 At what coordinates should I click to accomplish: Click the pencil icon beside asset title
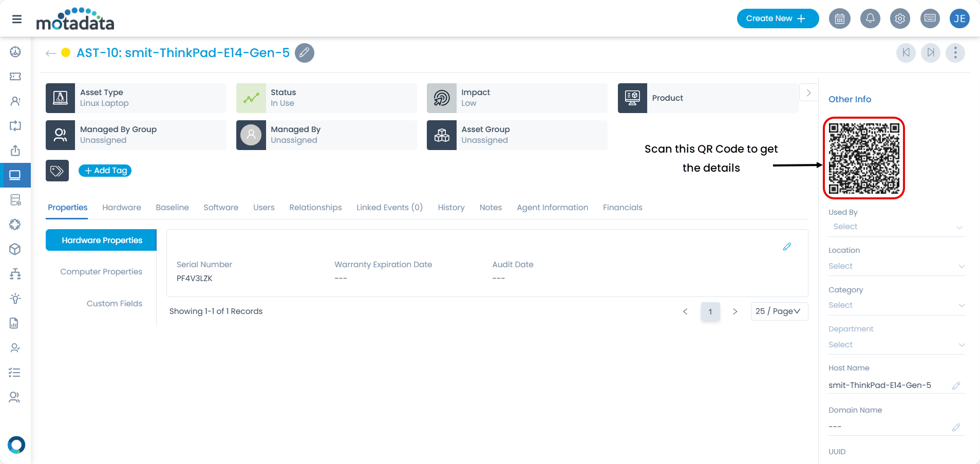[x=304, y=53]
